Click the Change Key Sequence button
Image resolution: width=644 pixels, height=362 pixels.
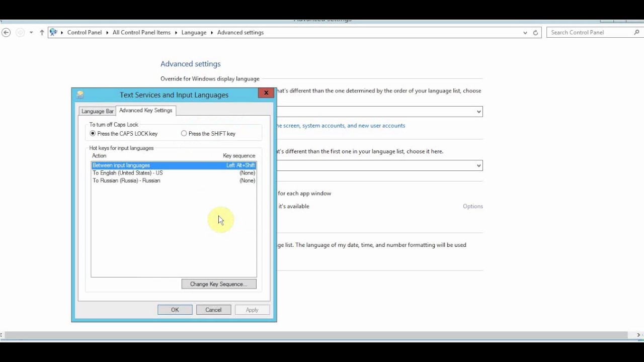pos(219,284)
